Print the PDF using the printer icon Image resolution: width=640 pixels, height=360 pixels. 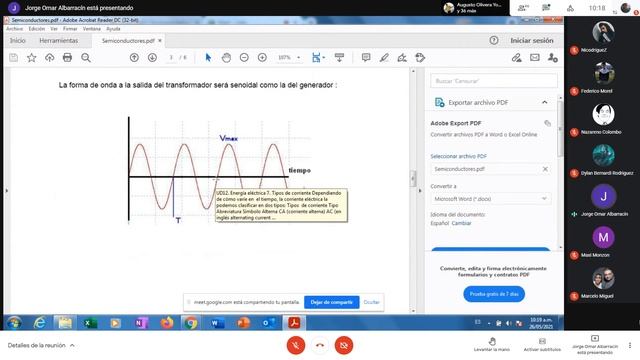[67, 58]
